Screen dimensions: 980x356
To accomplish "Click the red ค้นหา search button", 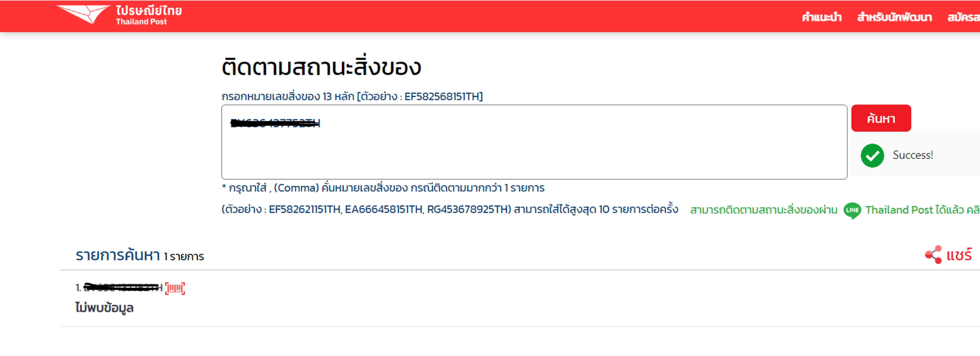I will point(881,119).
